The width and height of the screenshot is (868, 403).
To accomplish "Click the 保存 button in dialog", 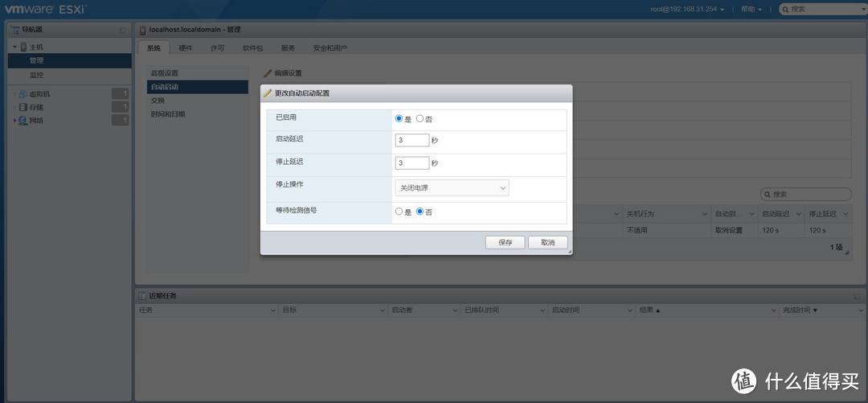I will coord(505,243).
